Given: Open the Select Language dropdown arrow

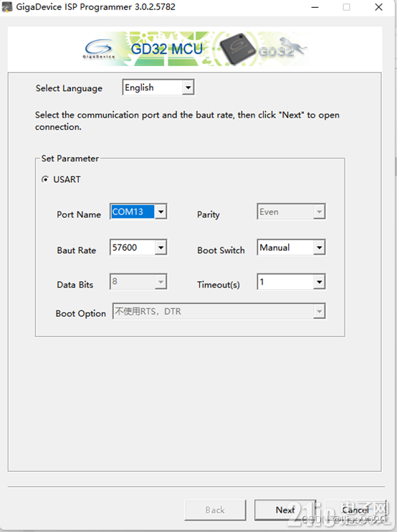Looking at the screenshot, I should [x=188, y=88].
